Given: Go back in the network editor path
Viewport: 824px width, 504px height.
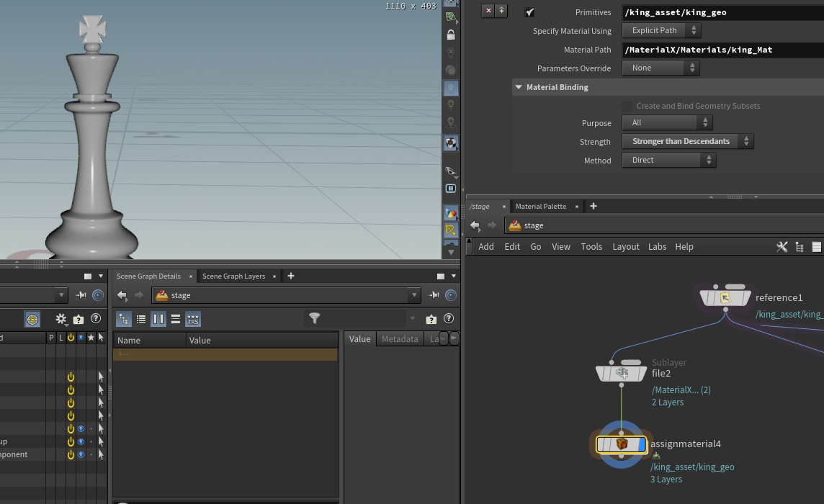Looking at the screenshot, I should click(x=475, y=225).
